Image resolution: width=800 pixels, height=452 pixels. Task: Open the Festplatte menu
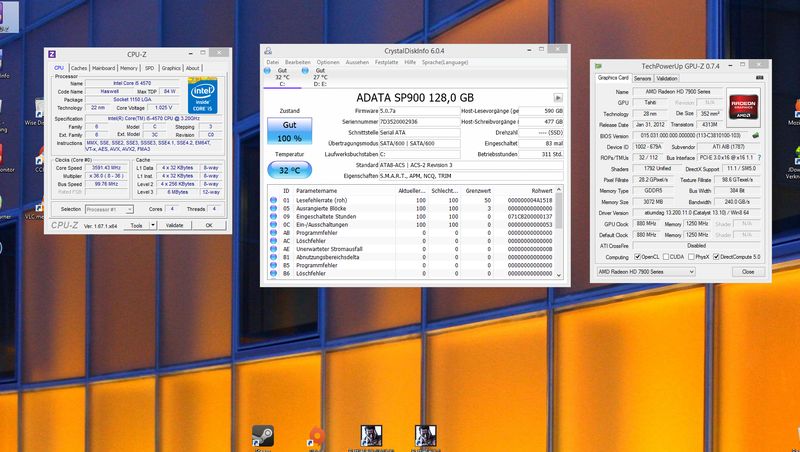(x=386, y=62)
